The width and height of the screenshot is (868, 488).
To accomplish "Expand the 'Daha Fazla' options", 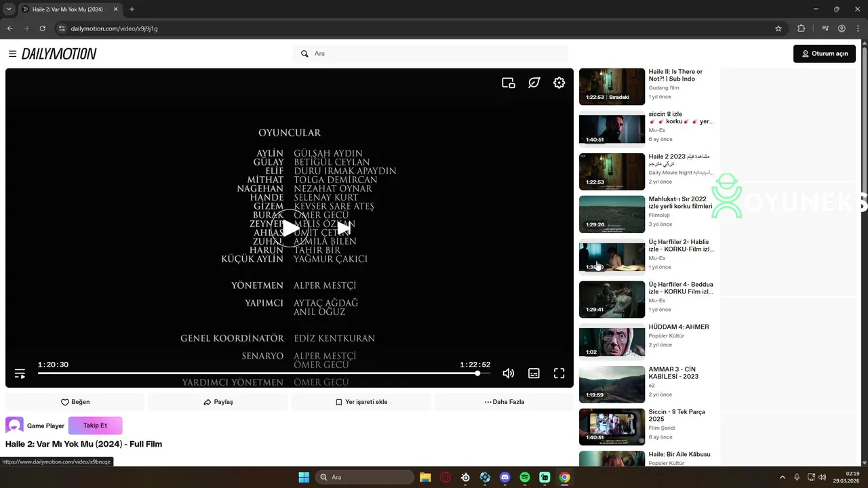I will [x=504, y=402].
